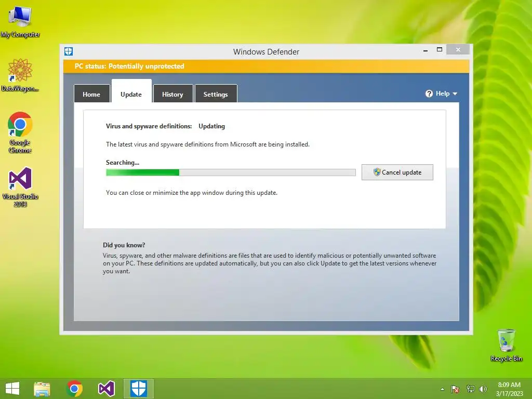Select the DataWagon desktop shortcut
Screen dimensions: 532x399
(20, 75)
